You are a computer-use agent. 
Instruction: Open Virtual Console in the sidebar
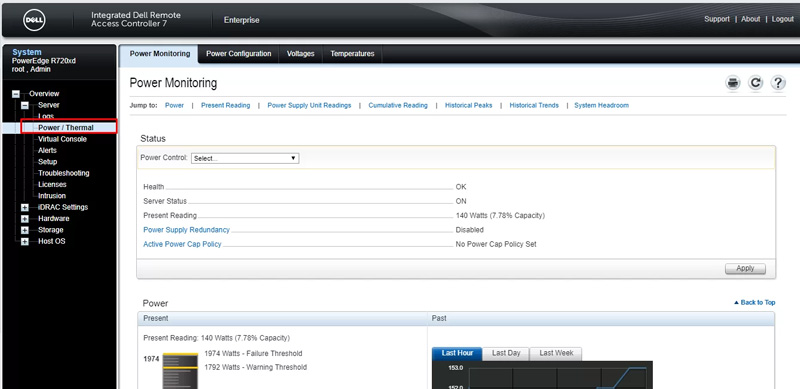tap(62, 139)
